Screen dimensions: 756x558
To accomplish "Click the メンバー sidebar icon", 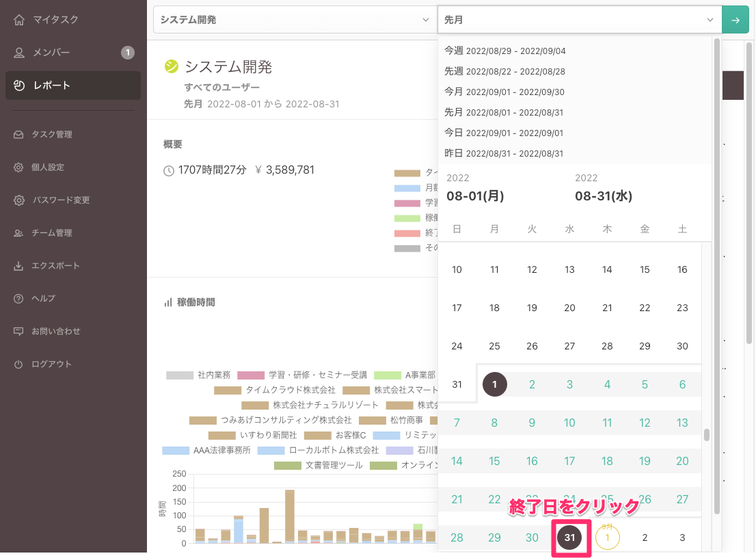I will point(21,52).
